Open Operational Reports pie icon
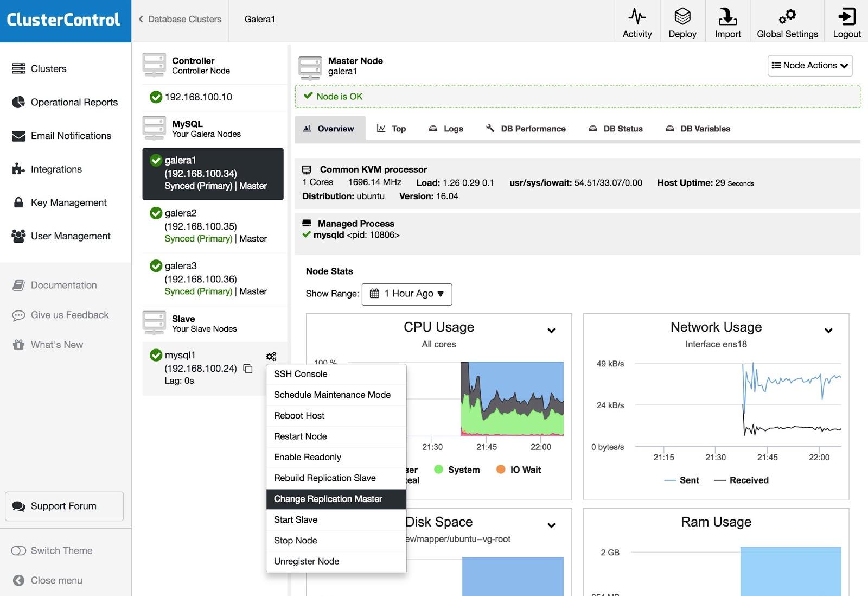 pos(18,102)
